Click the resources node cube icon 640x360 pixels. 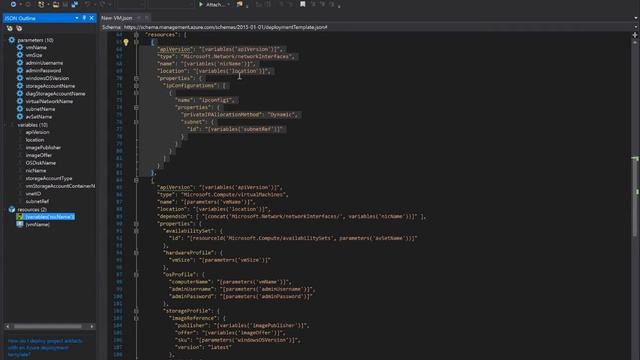point(11,209)
